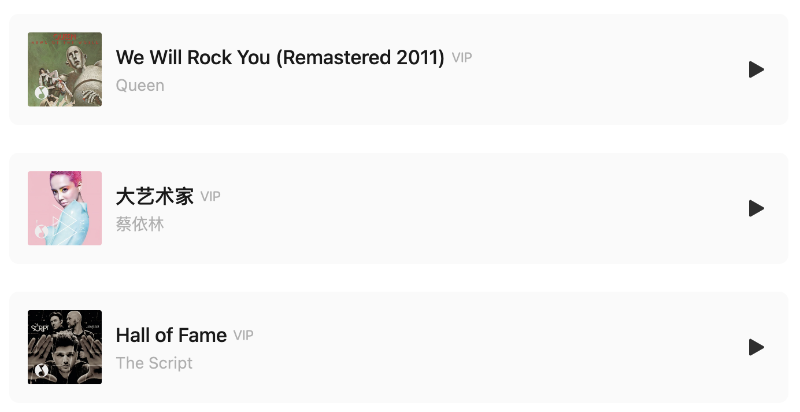Image resolution: width=800 pixels, height=412 pixels.
Task: Click VIP badge beside 大艺术家
Action: 210,197
